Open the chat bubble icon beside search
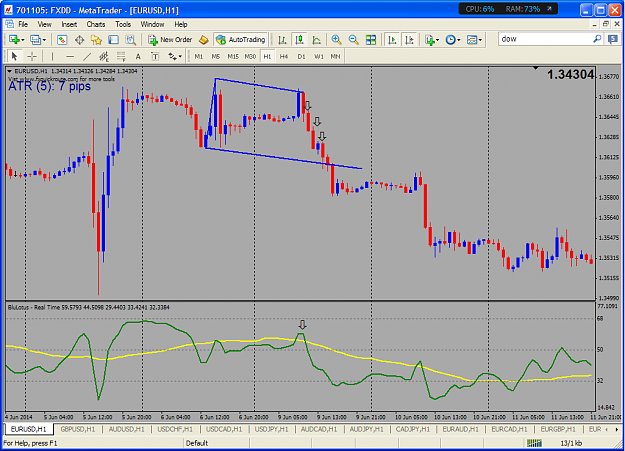 [x=613, y=39]
